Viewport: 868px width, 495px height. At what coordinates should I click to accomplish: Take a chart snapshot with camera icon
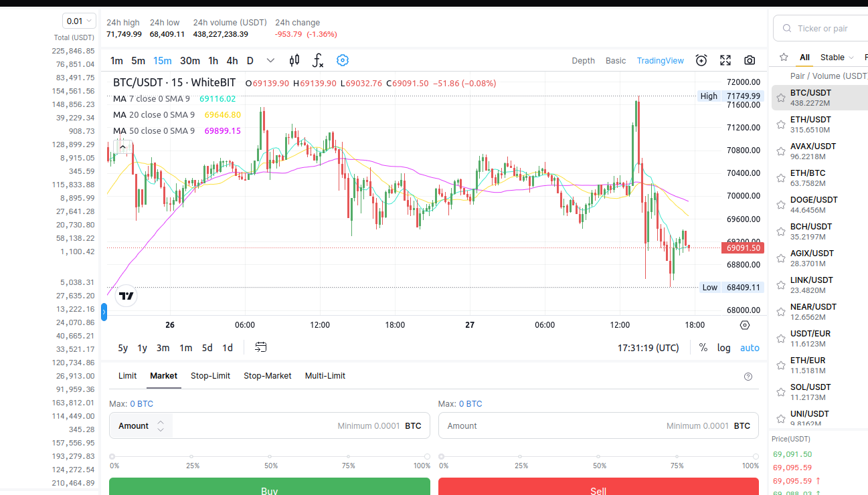(750, 60)
